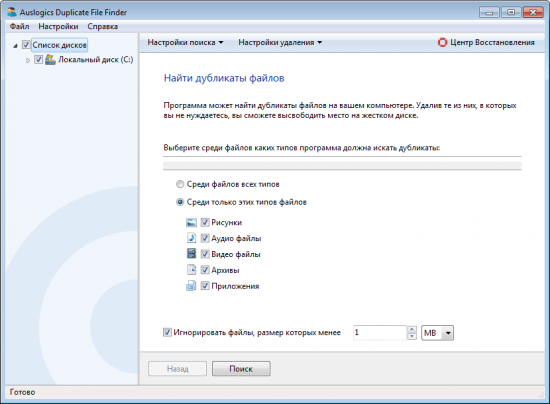Select Среди только этих типов файлов option
The image size is (550, 404).
click(x=180, y=202)
